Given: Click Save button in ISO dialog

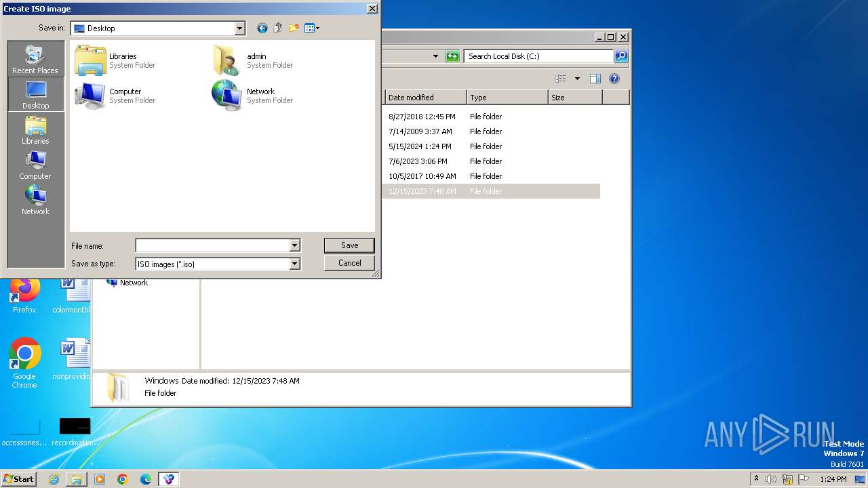Looking at the screenshot, I should coord(349,245).
